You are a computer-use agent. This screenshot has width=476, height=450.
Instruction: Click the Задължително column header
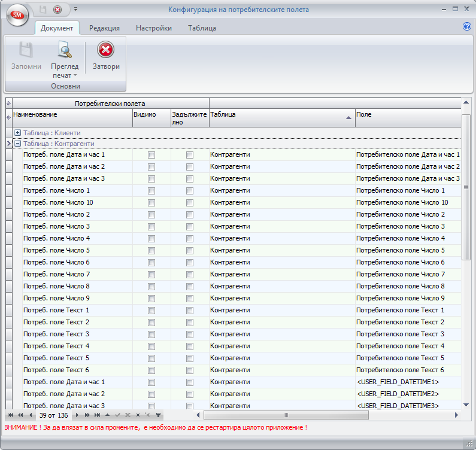pos(190,118)
